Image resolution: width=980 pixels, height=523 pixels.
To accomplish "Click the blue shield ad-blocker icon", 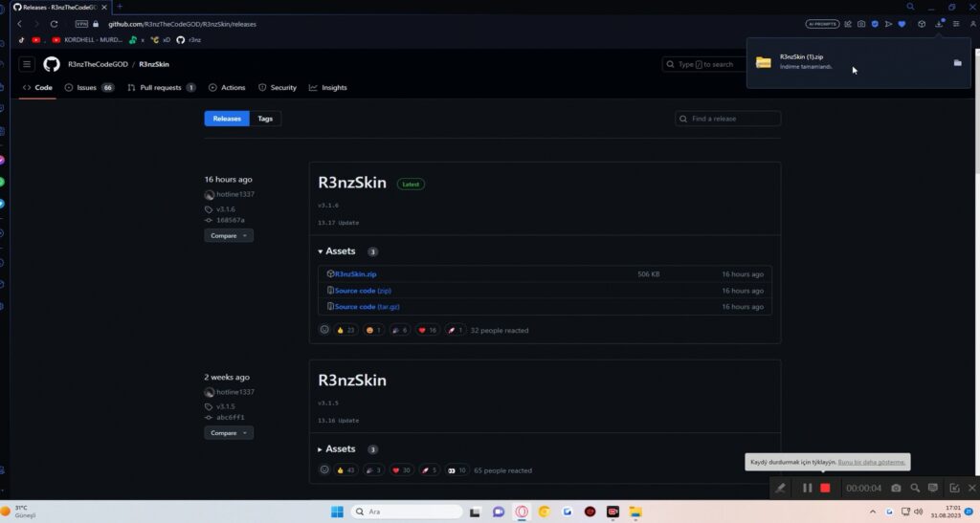I will (875, 24).
